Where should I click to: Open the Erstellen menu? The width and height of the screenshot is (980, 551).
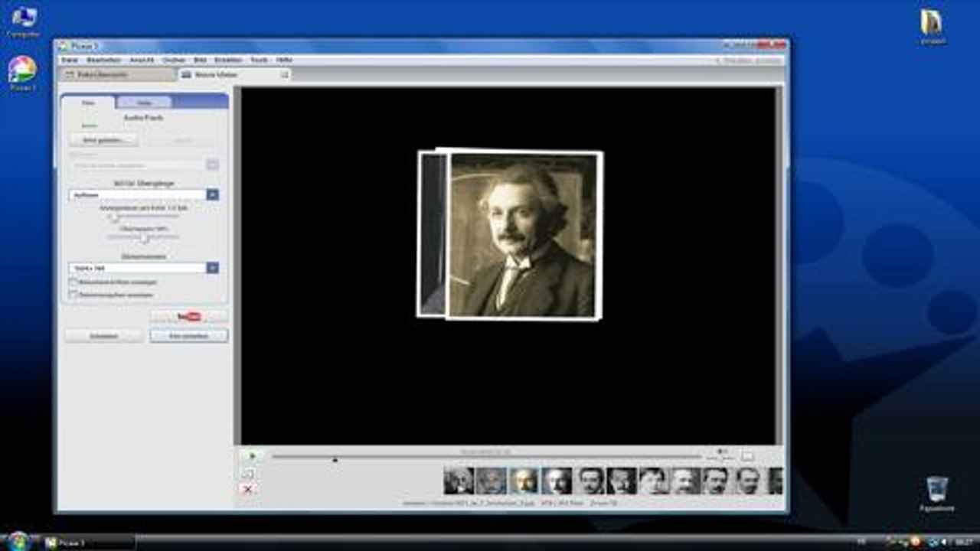point(228,60)
